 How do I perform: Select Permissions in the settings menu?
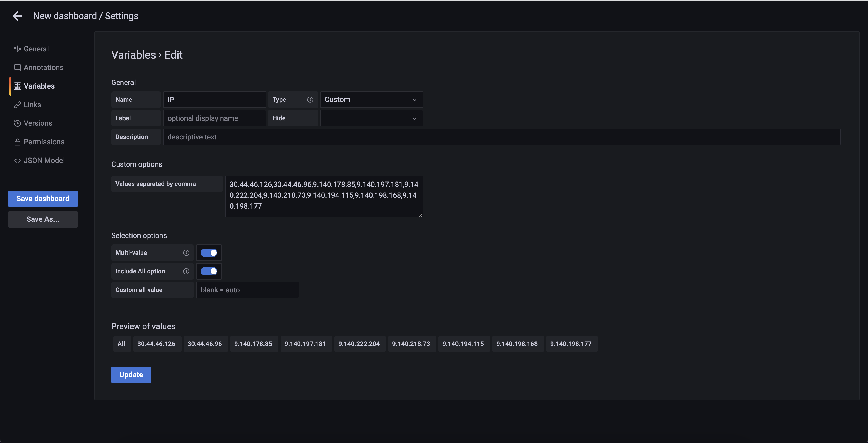44,142
